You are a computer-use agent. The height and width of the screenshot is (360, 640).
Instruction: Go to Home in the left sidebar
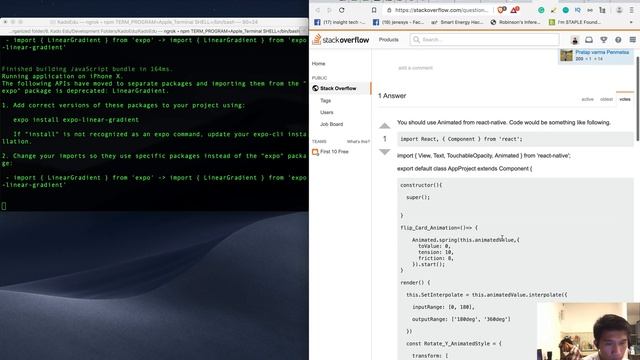pyautogui.click(x=318, y=64)
